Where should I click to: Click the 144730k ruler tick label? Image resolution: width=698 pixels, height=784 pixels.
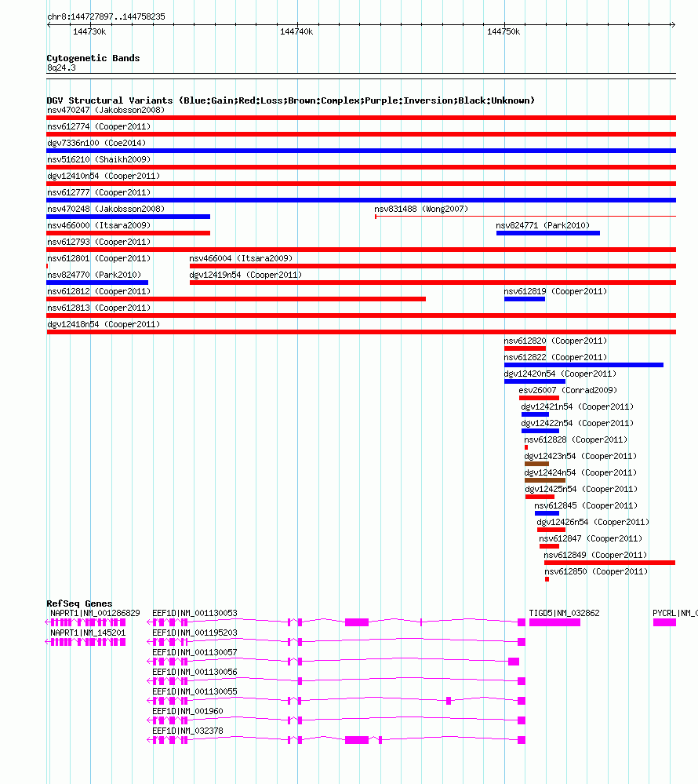[x=89, y=32]
